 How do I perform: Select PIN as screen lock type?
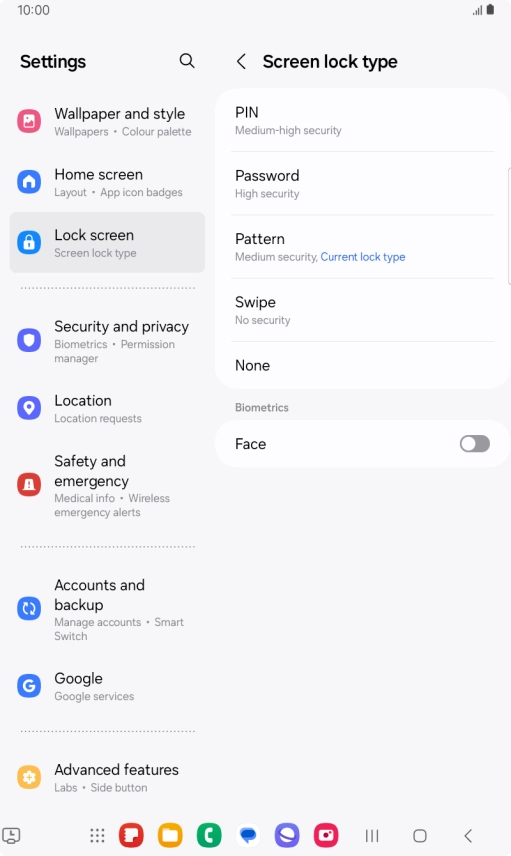(363, 121)
